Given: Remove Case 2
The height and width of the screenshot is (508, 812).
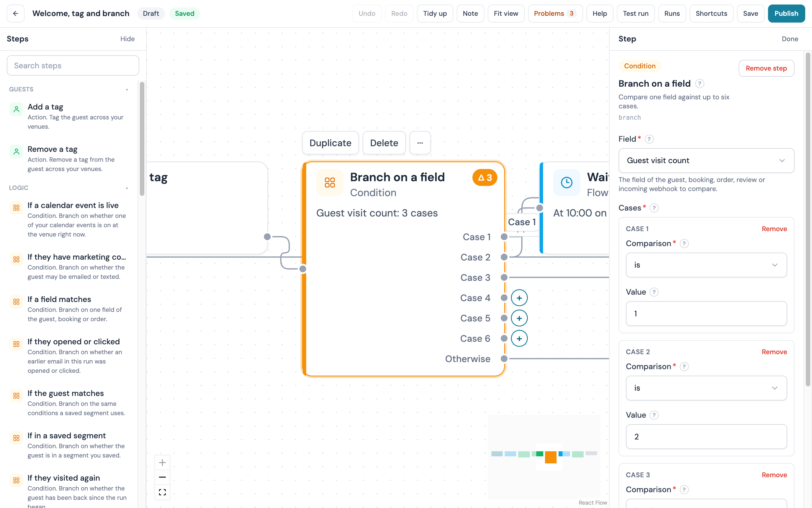Looking at the screenshot, I should 774,352.
